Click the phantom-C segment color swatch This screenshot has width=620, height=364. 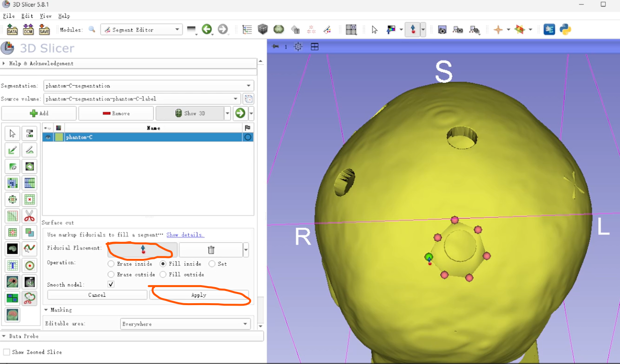pos(59,137)
